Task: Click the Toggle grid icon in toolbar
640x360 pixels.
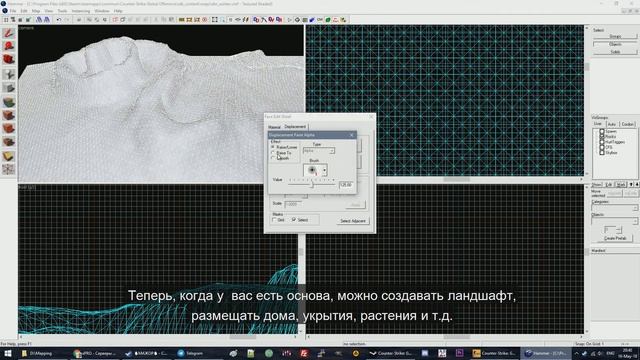Action: tap(6, 20)
